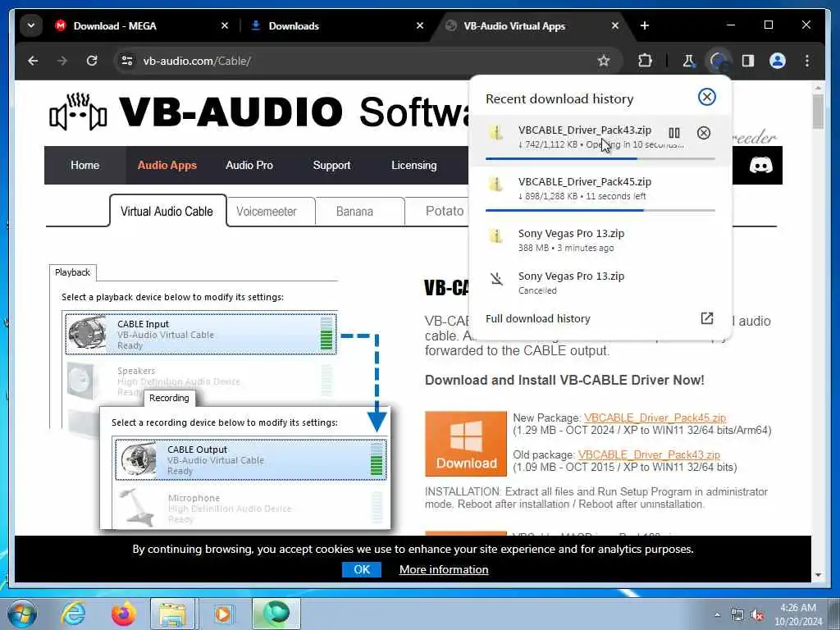Accept cookies with the OK button
The image size is (840, 630).
tap(362, 569)
